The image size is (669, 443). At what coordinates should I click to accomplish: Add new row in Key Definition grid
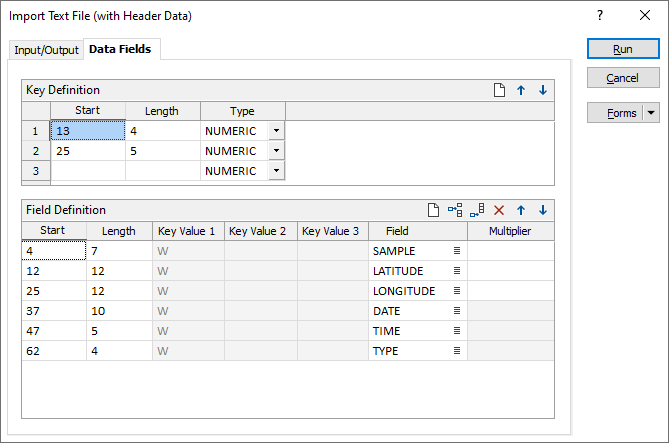(x=499, y=90)
